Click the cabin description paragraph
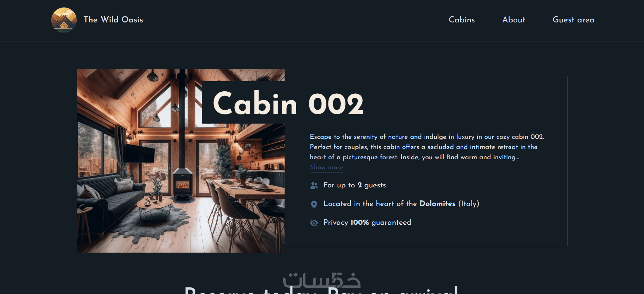Viewport: 644px width, 294px height. (x=427, y=147)
